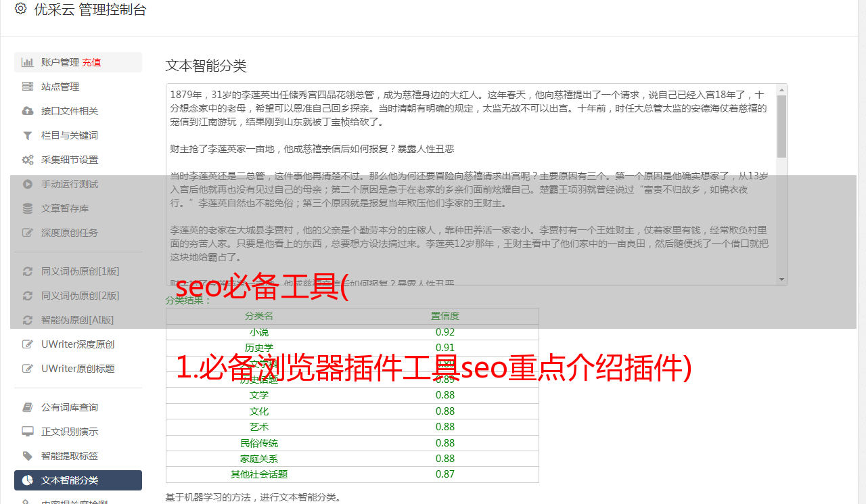The image size is (866, 504).
Task: Click refresh icon for 智能伪原创[AI版]
Action: 28,320
